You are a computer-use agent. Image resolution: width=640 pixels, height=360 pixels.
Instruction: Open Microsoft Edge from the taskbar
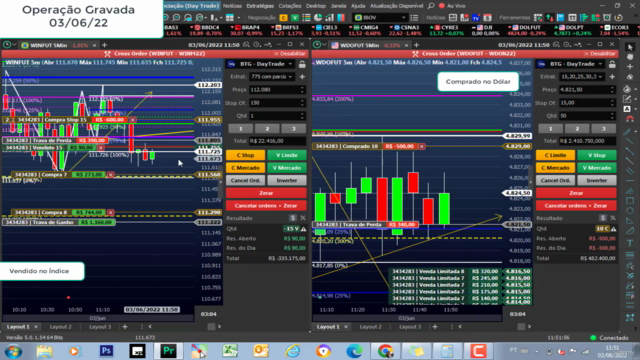click(x=354, y=351)
